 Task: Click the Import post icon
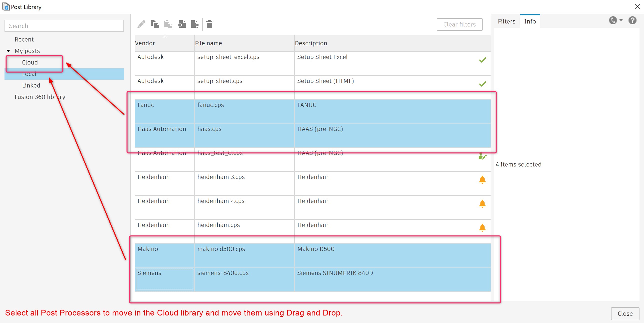click(x=182, y=24)
